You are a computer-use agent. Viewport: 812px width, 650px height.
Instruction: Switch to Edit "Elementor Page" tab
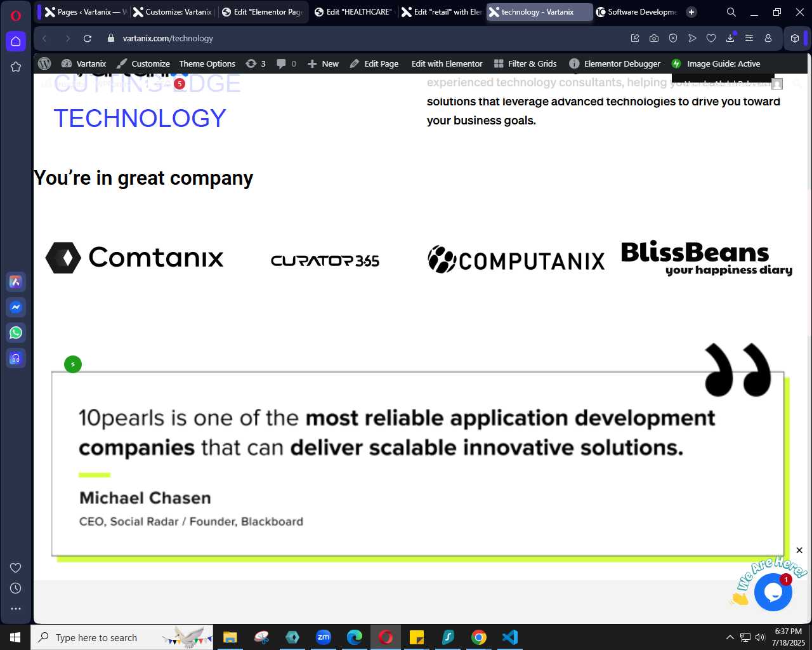[x=262, y=12]
